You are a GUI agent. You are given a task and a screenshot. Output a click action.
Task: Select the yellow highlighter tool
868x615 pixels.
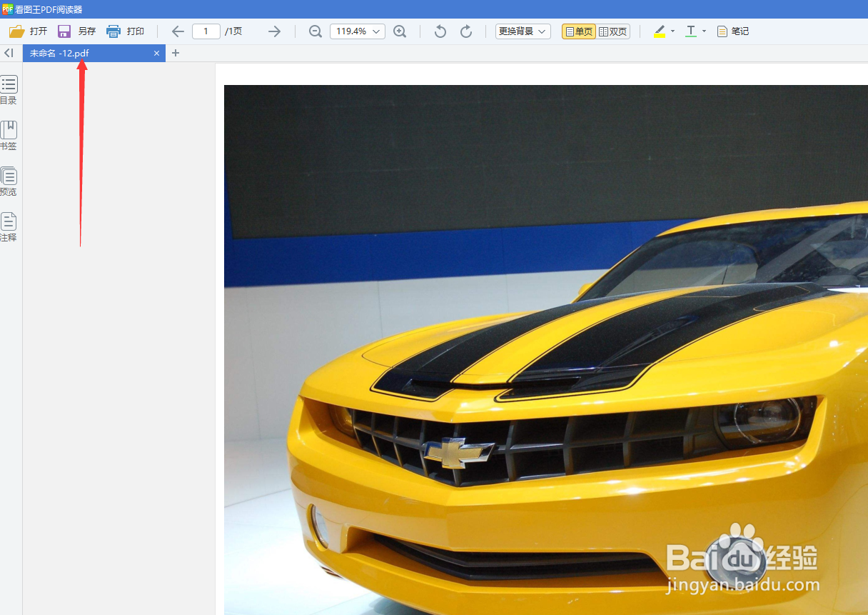tap(660, 31)
